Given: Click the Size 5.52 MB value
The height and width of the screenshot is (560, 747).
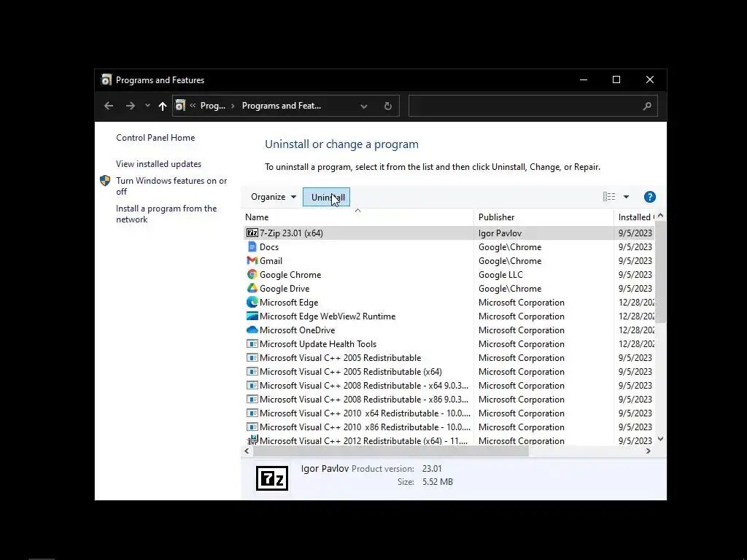Looking at the screenshot, I should click(x=438, y=482).
